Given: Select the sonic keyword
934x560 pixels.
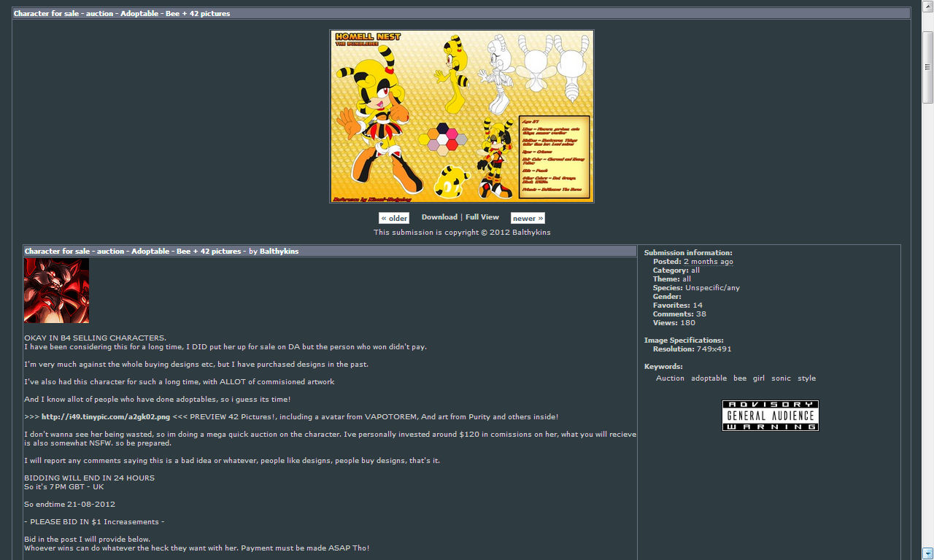Looking at the screenshot, I should 781,378.
